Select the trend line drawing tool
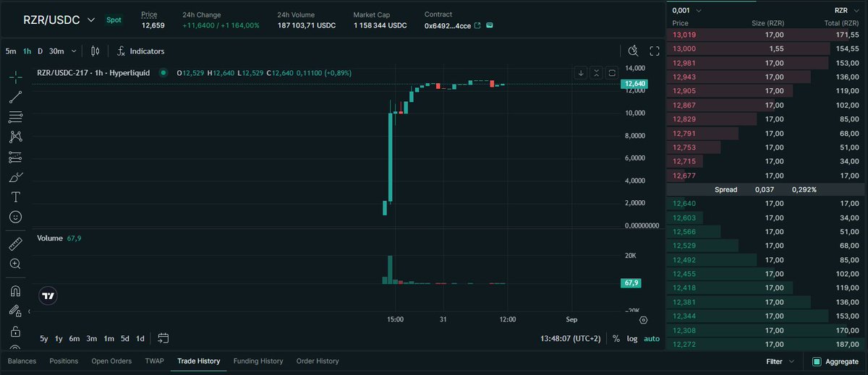 [x=15, y=97]
